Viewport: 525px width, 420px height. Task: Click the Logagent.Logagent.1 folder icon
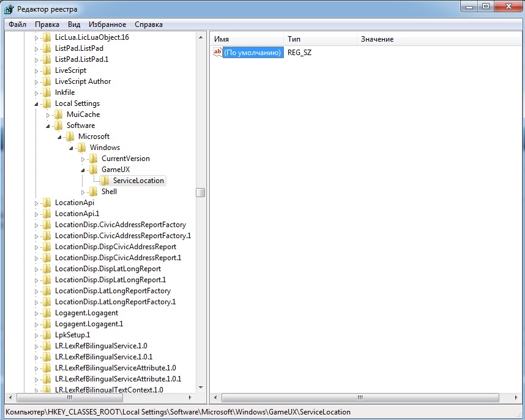pyautogui.click(x=47, y=324)
